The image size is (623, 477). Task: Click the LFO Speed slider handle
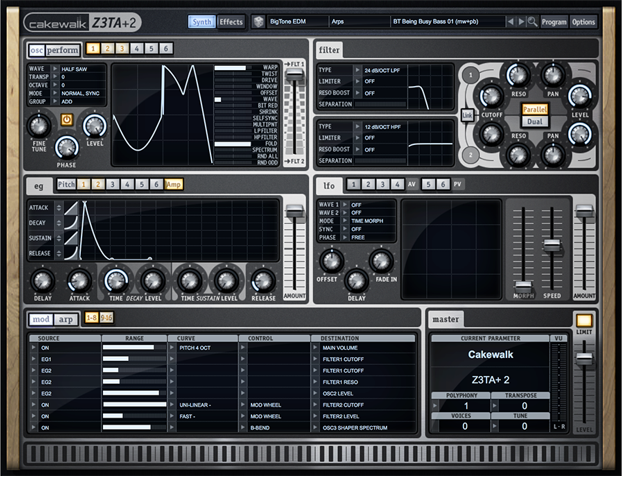click(552, 245)
